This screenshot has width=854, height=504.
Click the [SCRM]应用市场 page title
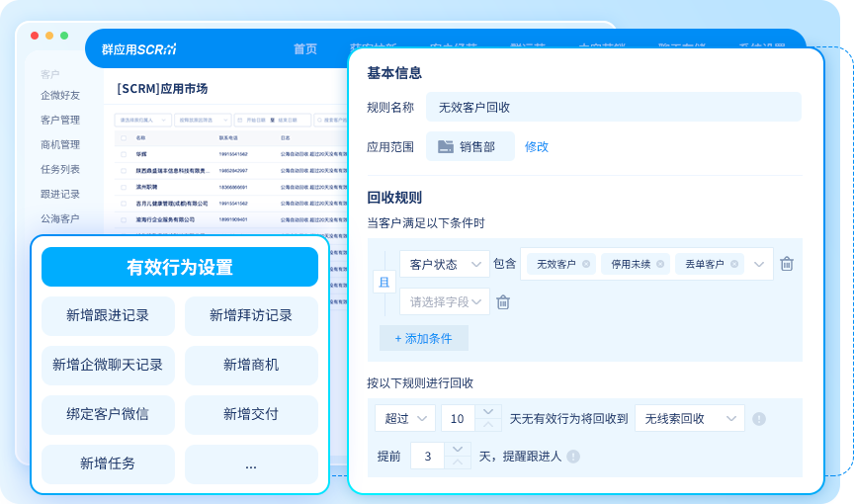click(x=162, y=89)
